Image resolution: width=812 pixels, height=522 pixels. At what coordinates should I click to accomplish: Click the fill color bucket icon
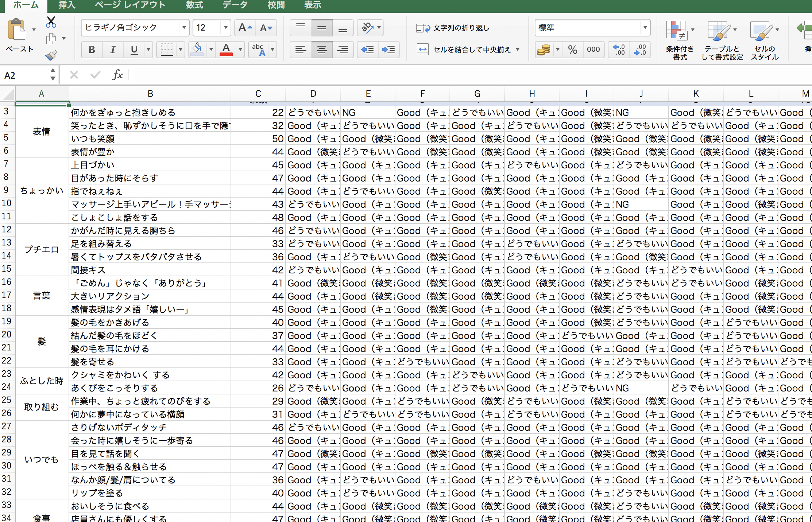click(197, 50)
